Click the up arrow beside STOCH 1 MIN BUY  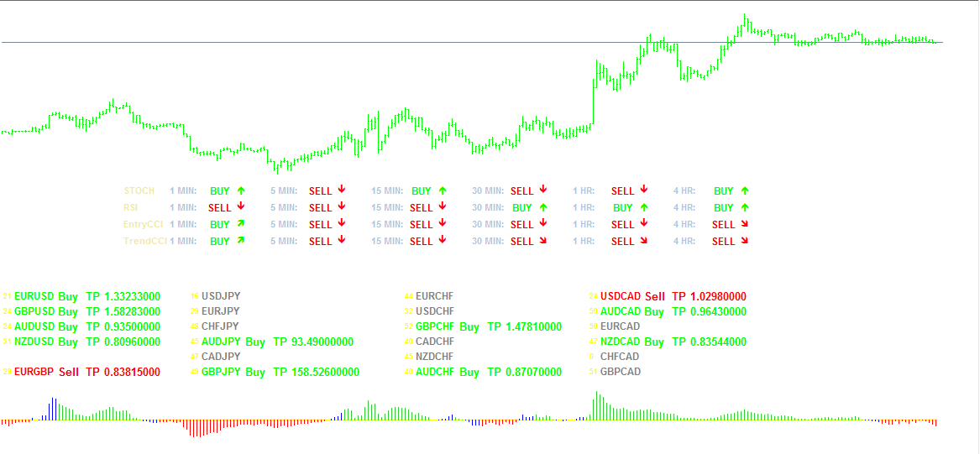click(x=241, y=190)
